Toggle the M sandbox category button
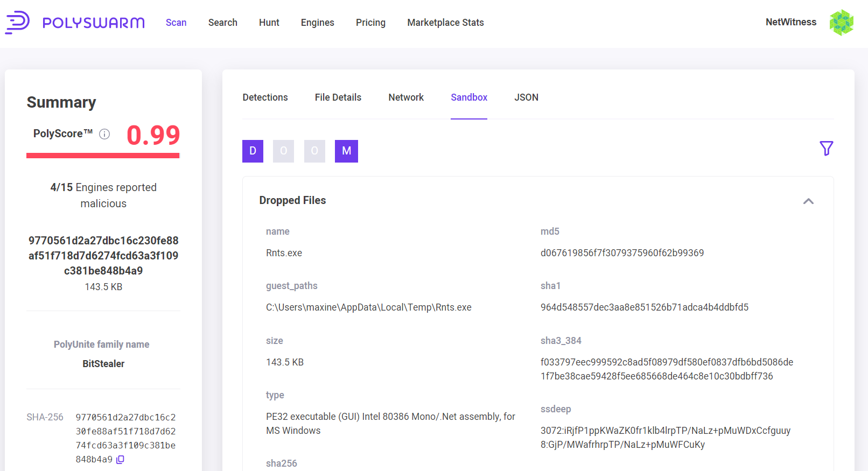868x471 pixels. click(346, 151)
